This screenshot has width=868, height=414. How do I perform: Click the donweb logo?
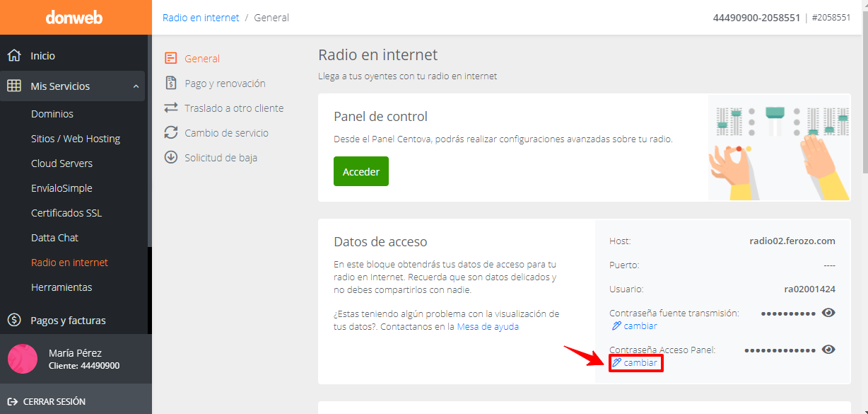(74, 17)
